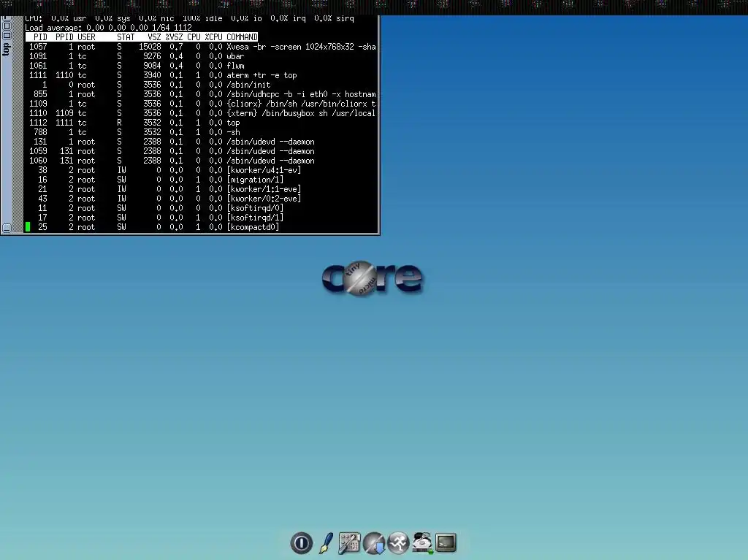Image resolution: width=748 pixels, height=560 pixels.
Task: Select the aterm +tr -e top row
Action: tap(201, 75)
